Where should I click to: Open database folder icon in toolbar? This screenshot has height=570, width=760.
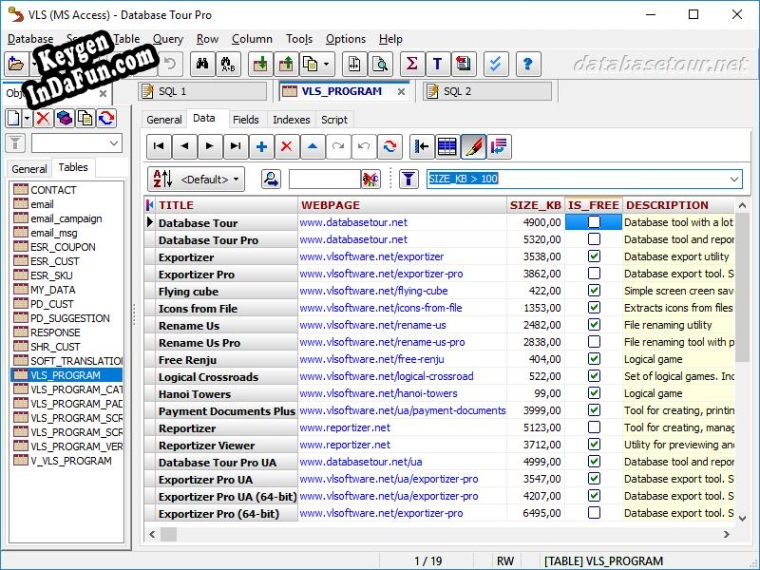(16, 63)
